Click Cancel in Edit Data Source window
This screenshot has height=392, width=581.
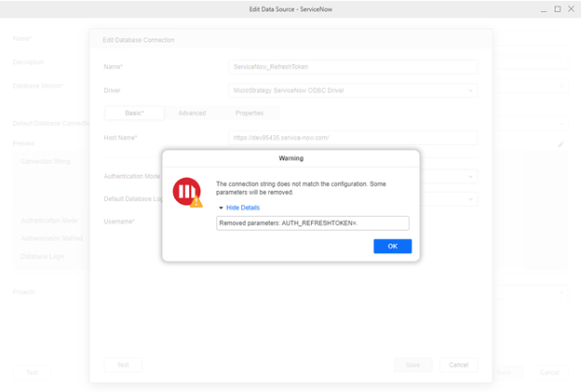549,372
